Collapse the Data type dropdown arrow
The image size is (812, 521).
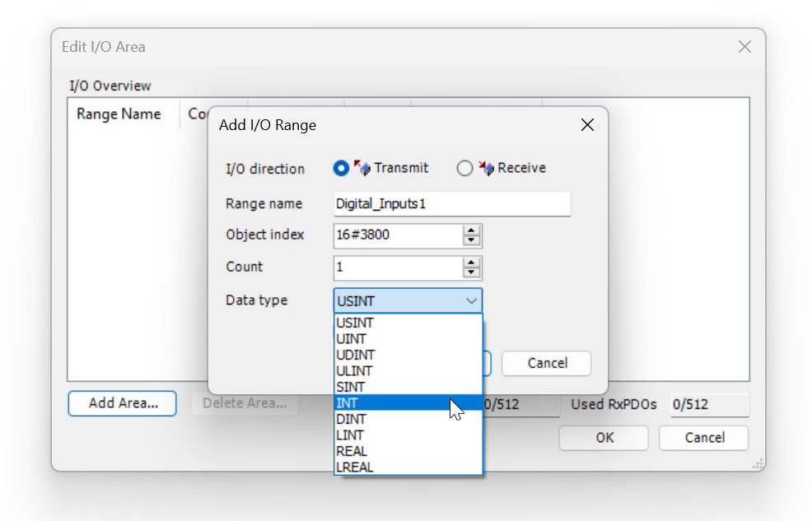pyautogui.click(x=471, y=300)
